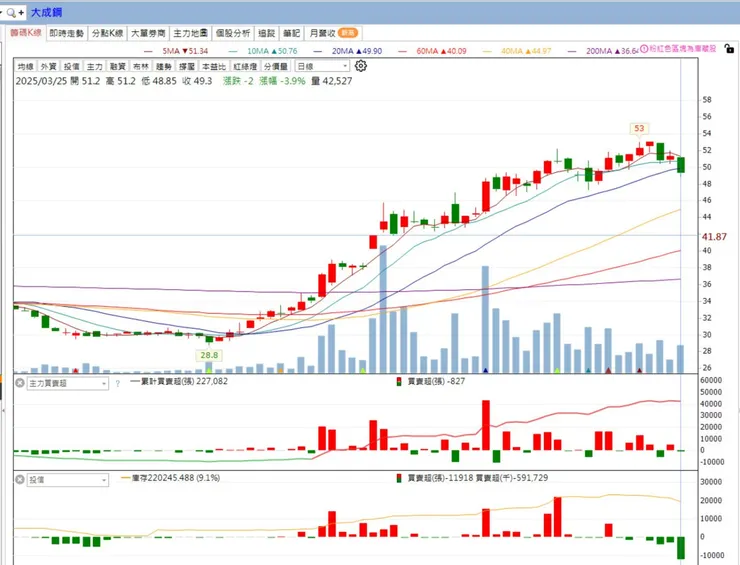Toggle the 趨勢 trend overlay
Viewport: 740px width, 565px height.
point(164,67)
